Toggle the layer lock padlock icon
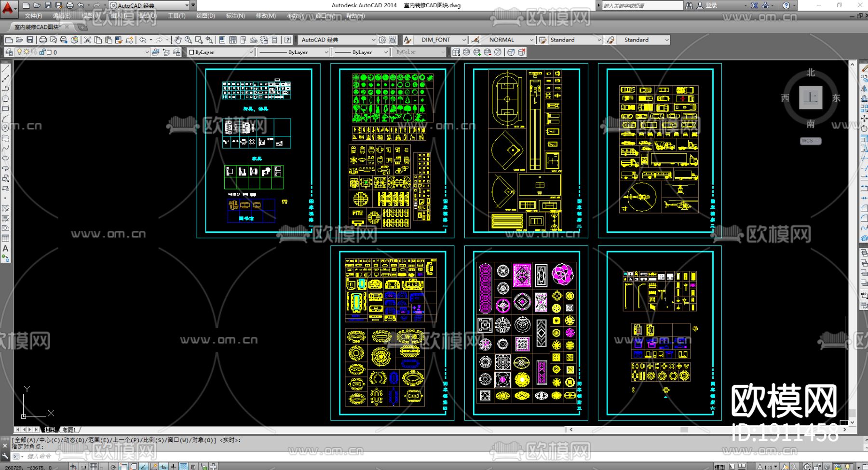 [x=42, y=52]
